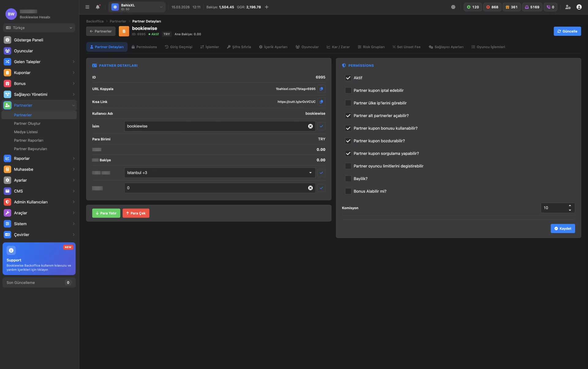Open the Türkçe language dropdown
Viewport: 588px width, 369px height.
pos(39,28)
